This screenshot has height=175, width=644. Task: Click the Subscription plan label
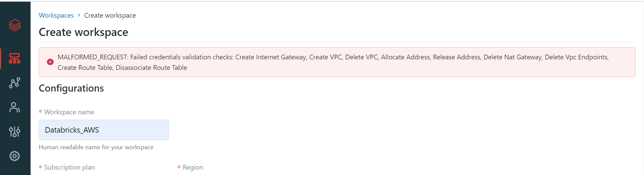69,167
